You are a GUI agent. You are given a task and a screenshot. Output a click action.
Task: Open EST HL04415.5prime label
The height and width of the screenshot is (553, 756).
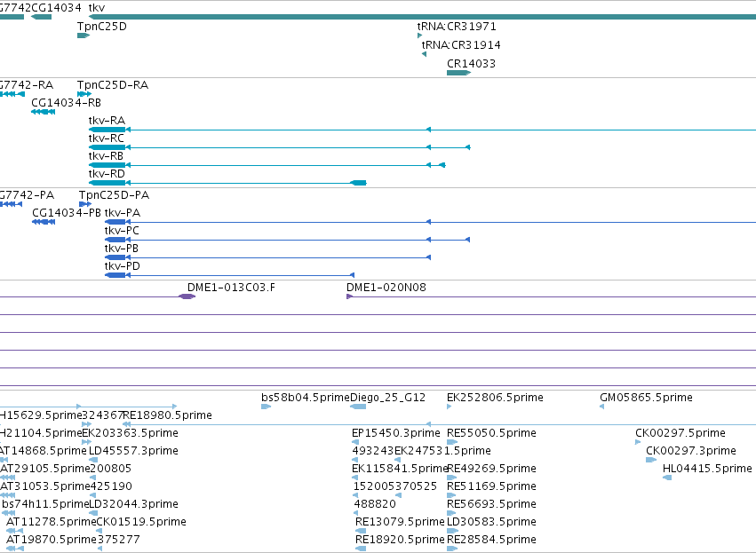click(x=707, y=469)
